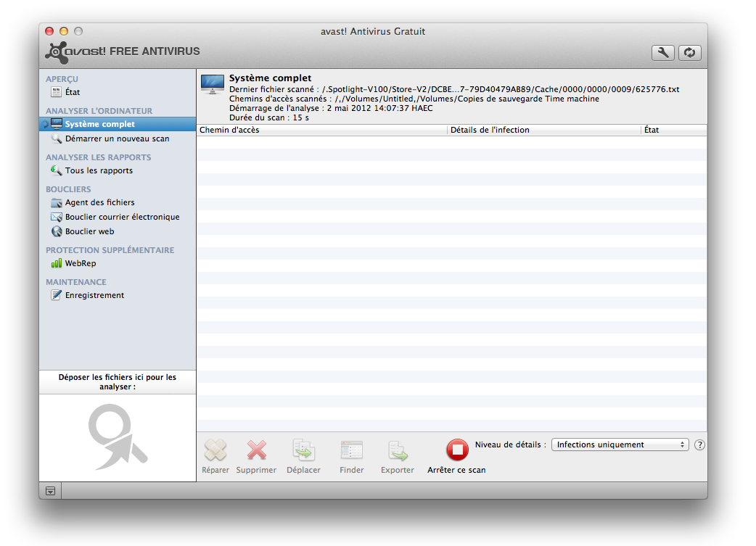Image resolution: width=756 pixels, height=546 pixels.
Task: Select État in the sidebar
Action: pyautogui.click(x=72, y=92)
